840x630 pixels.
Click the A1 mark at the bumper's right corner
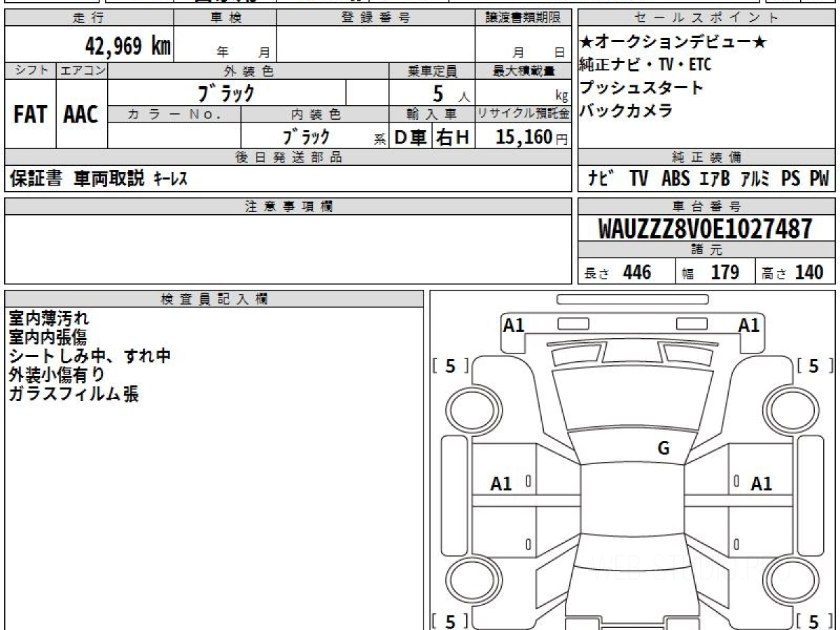point(749,325)
